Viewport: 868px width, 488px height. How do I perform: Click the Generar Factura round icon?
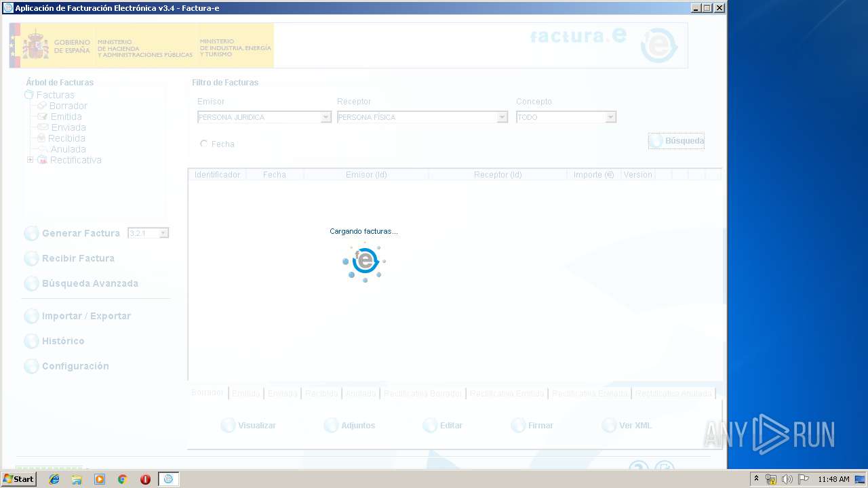coord(31,234)
